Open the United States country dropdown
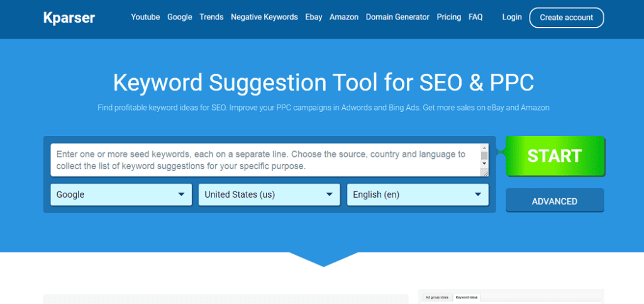This screenshot has width=644, height=304. [269, 194]
